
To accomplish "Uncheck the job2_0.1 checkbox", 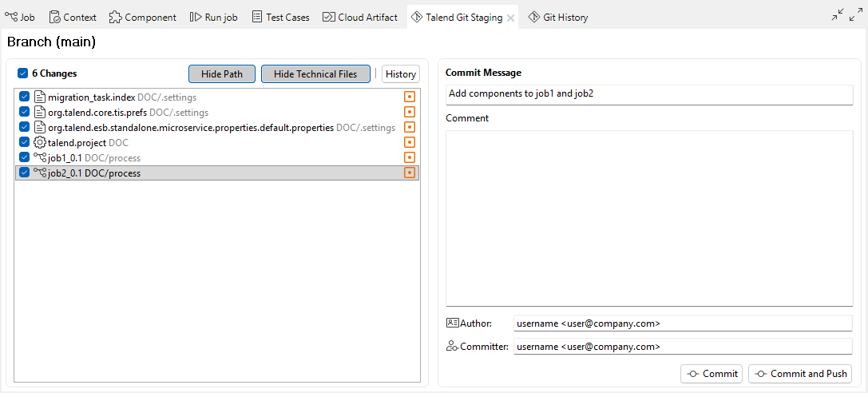I will pyautogui.click(x=24, y=173).
